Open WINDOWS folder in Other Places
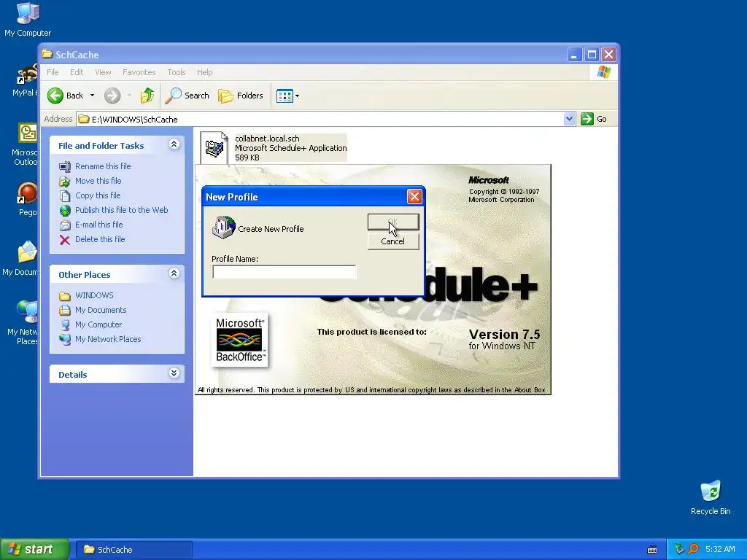 tap(94, 295)
